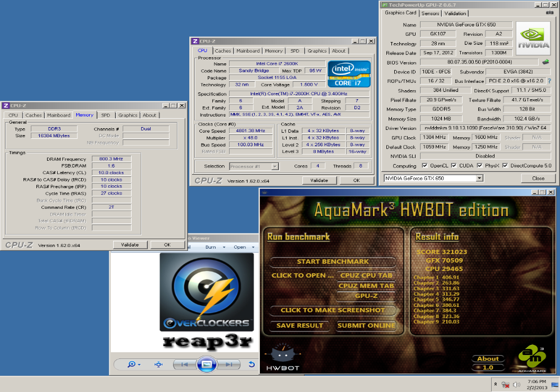Click the CPU-Z processor window title icon

[195, 41]
